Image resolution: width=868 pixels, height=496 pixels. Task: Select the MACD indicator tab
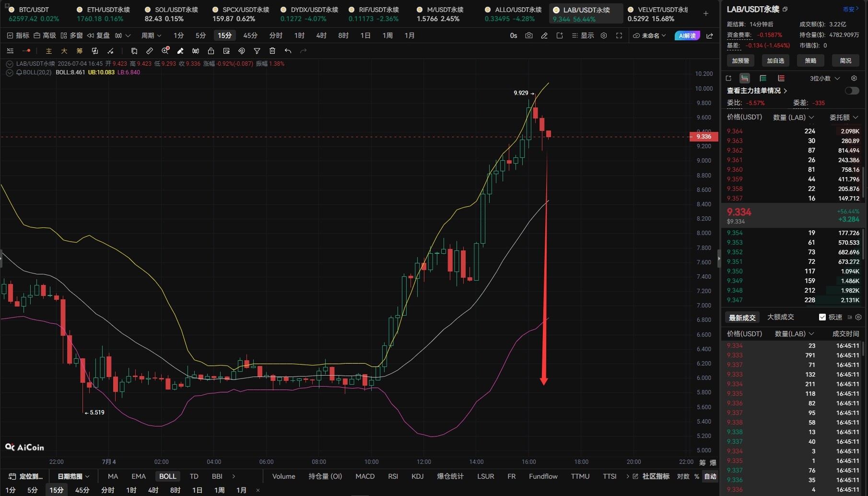tap(365, 476)
